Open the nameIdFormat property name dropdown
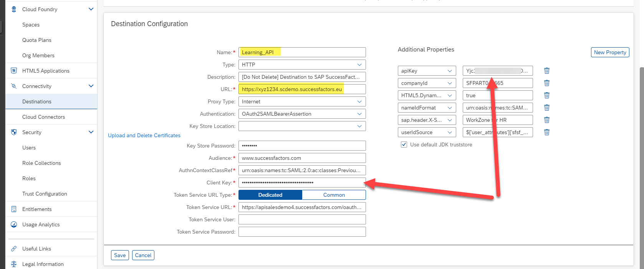This screenshot has height=269, width=644. [450, 108]
